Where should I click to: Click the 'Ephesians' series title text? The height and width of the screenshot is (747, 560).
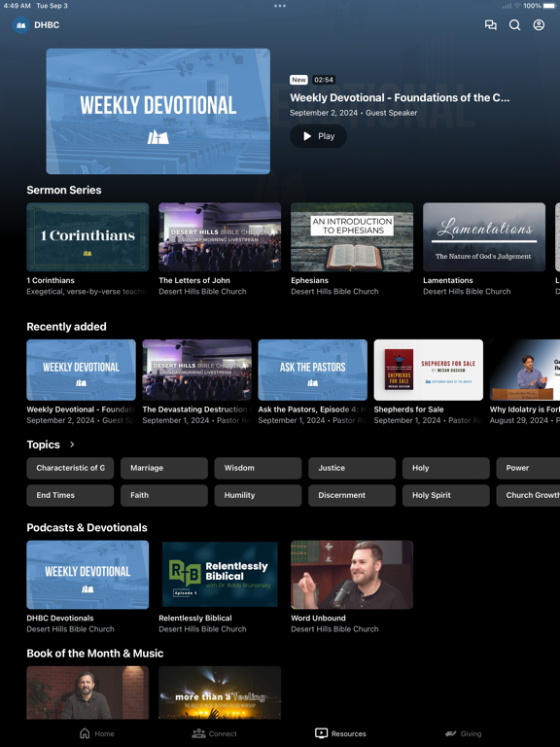(309, 280)
